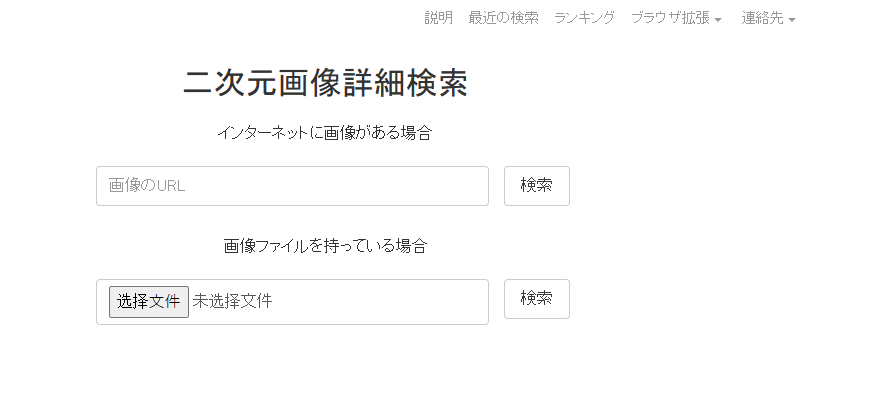Click the 二次元画像詳細検索 page heading
Viewport: 878px width, 412px height.
pos(325,85)
